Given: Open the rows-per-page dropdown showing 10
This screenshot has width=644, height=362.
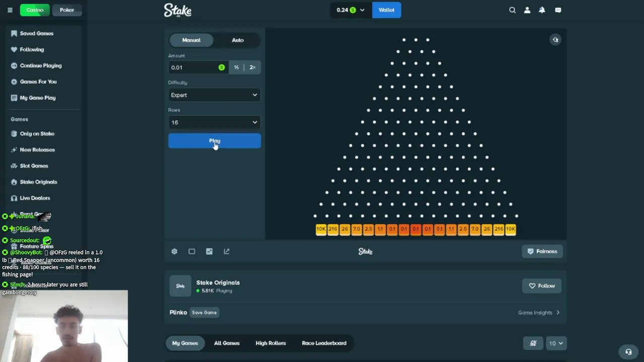Looking at the screenshot, I should tap(555, 343).
